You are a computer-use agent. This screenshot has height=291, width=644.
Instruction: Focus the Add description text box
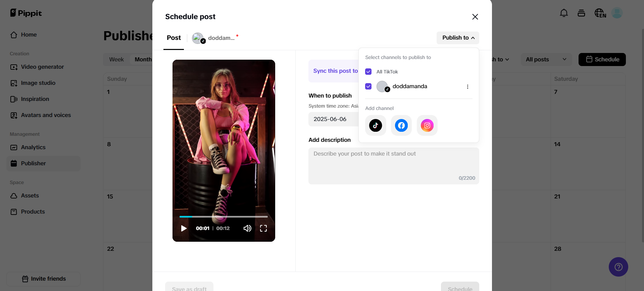click(x=394, y=166)
